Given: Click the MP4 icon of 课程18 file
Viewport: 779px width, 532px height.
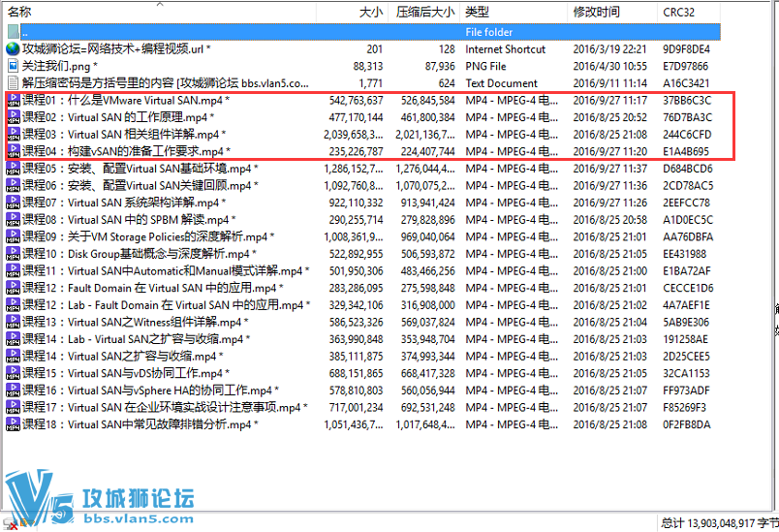Looking at the screenshot, I should click(x=13, y=424).
